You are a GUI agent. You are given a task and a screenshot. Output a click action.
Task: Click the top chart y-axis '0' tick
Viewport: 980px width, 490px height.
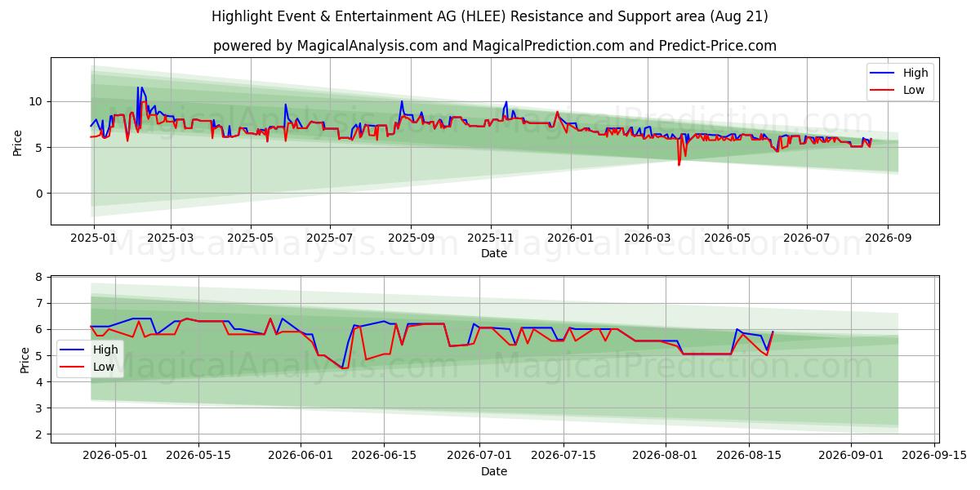coord(41,194)
